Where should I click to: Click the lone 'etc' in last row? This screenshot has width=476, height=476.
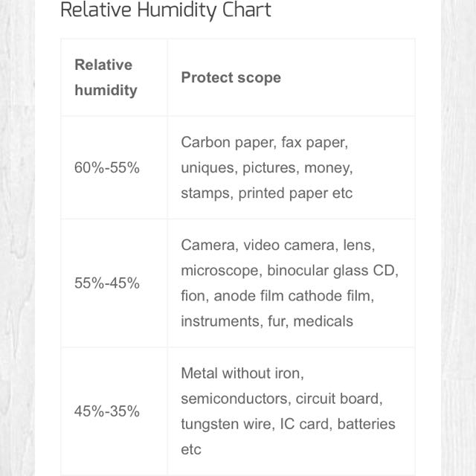coord(190,450)
